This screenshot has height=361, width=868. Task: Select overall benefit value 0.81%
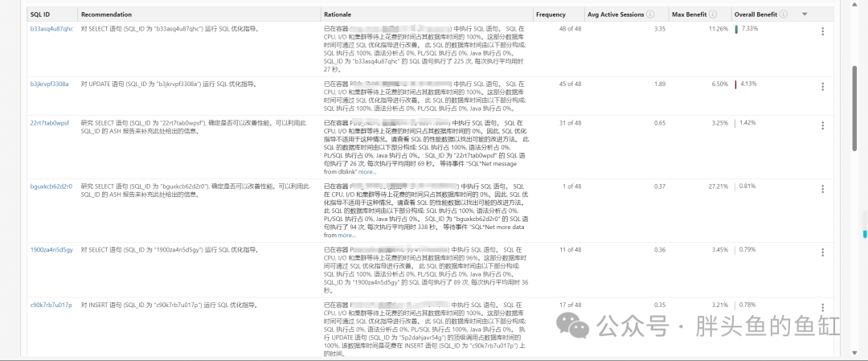click(x=748, y=186)
